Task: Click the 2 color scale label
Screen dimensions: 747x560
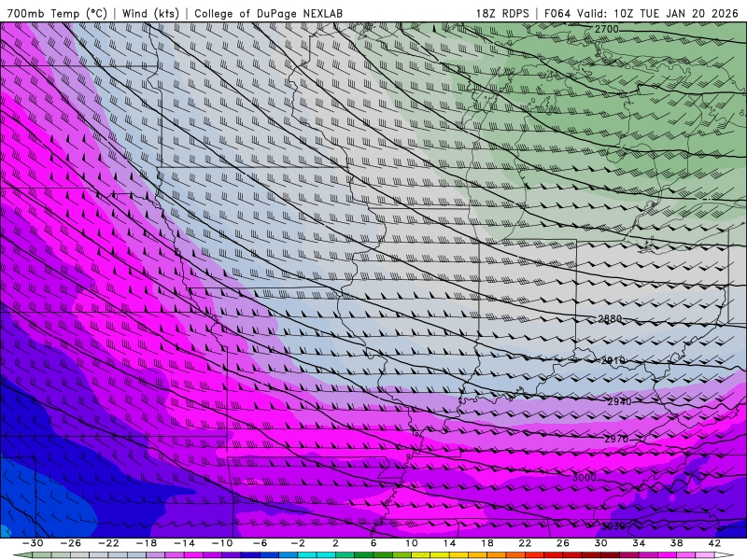Action: (336, 543)
